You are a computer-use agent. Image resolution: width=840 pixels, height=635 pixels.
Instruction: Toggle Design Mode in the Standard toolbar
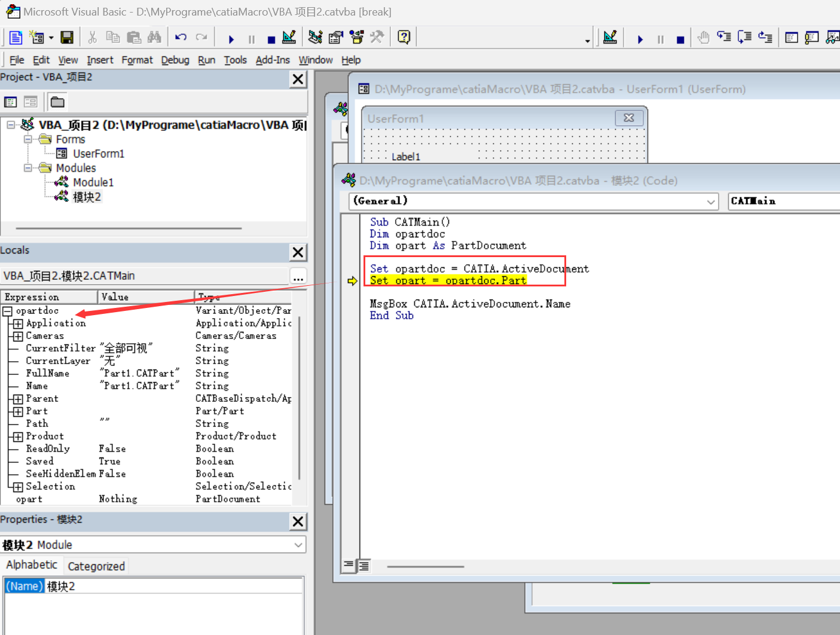click(x=289, y=38)
